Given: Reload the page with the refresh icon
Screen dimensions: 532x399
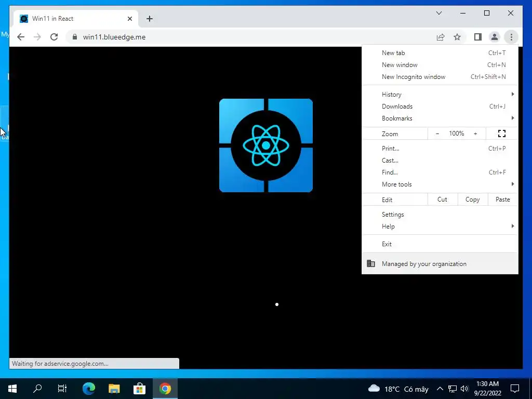Looking at the screenshot, I should [54, 37].
